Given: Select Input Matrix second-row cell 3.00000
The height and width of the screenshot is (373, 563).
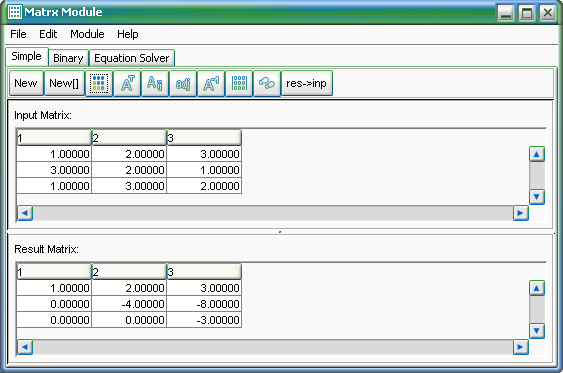Looking at the screenshot, I should (54, 170).
